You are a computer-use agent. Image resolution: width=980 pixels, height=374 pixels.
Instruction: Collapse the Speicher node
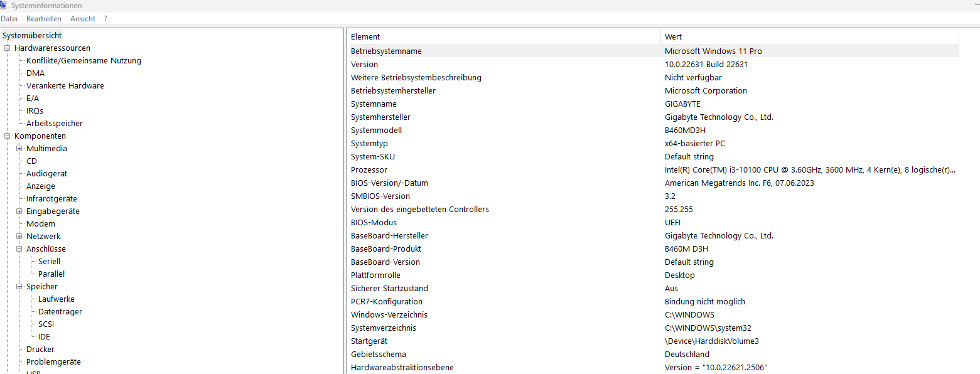(19, 287)
